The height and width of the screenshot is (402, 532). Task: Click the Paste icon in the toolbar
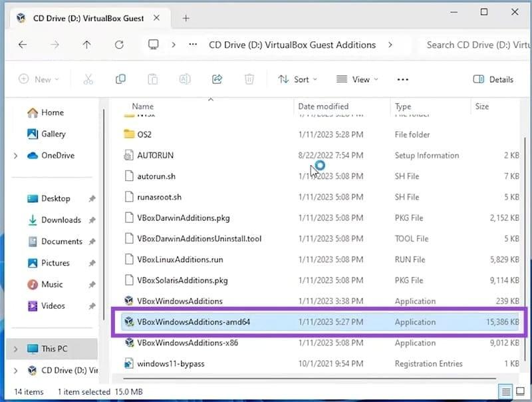click(152, 79)
